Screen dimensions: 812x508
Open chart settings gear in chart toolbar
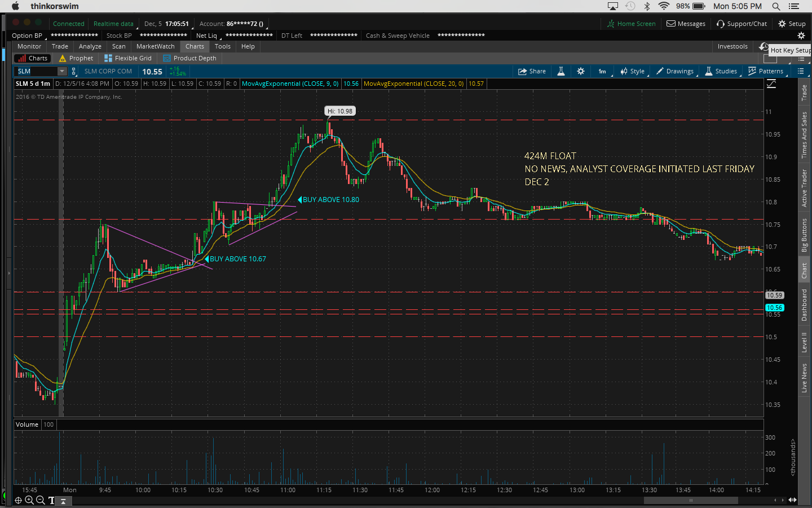pyautogui.click(x=581, y=71)
